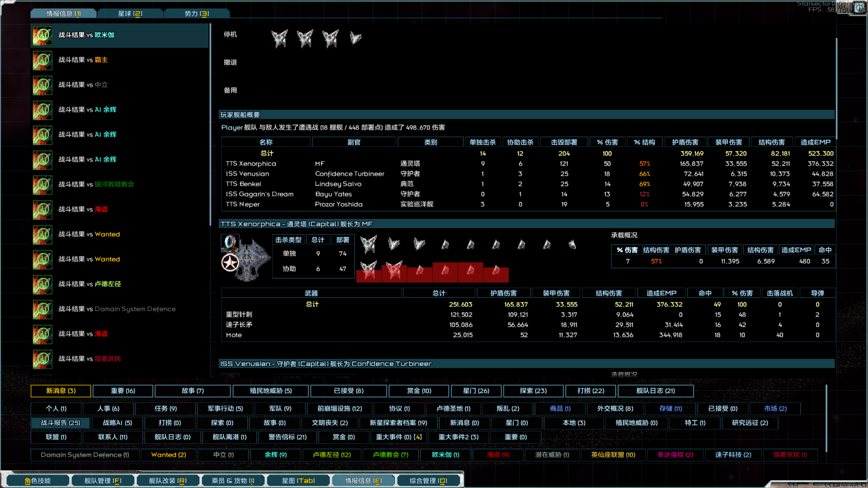Click the MF captain portrait icon

click(x=230, y=243)
